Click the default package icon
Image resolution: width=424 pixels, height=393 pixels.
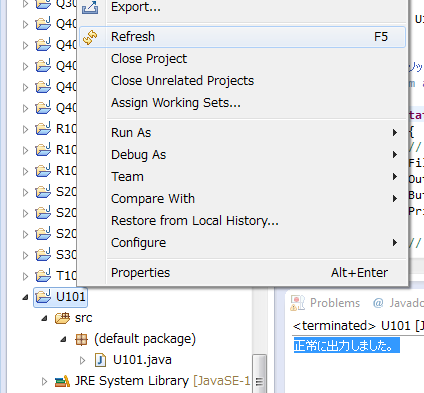click(x=82, y=339)
